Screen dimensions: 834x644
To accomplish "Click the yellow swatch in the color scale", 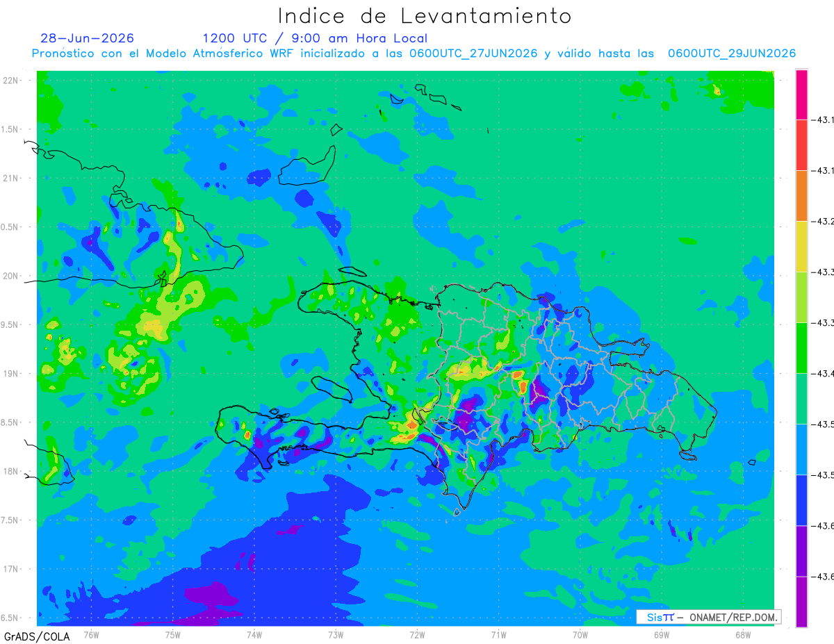I will coord(801,247).
